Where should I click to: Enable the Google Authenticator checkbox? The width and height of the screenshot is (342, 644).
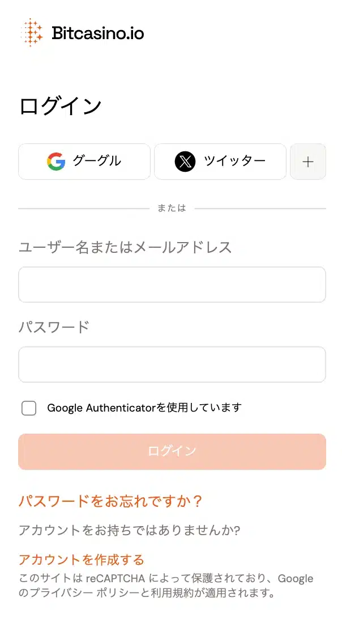[29, 408]
